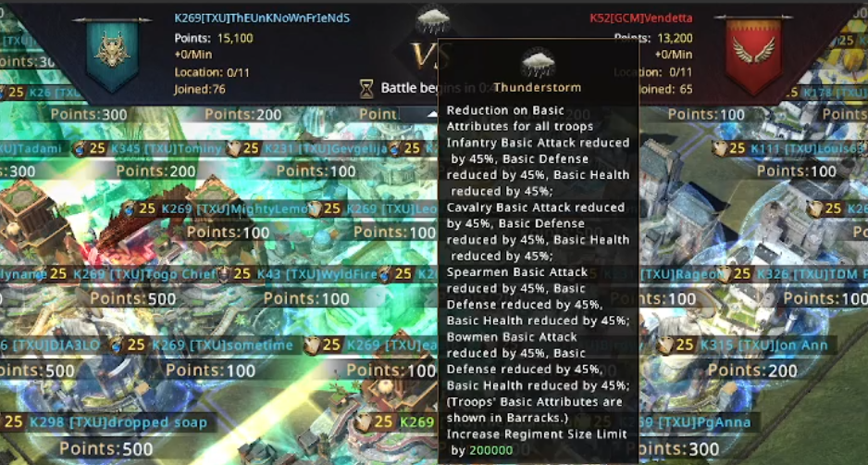Select the K269 [TXU]Togo Chief castle label
Viewport: 868px width, 465px height.
click(144, 274)
